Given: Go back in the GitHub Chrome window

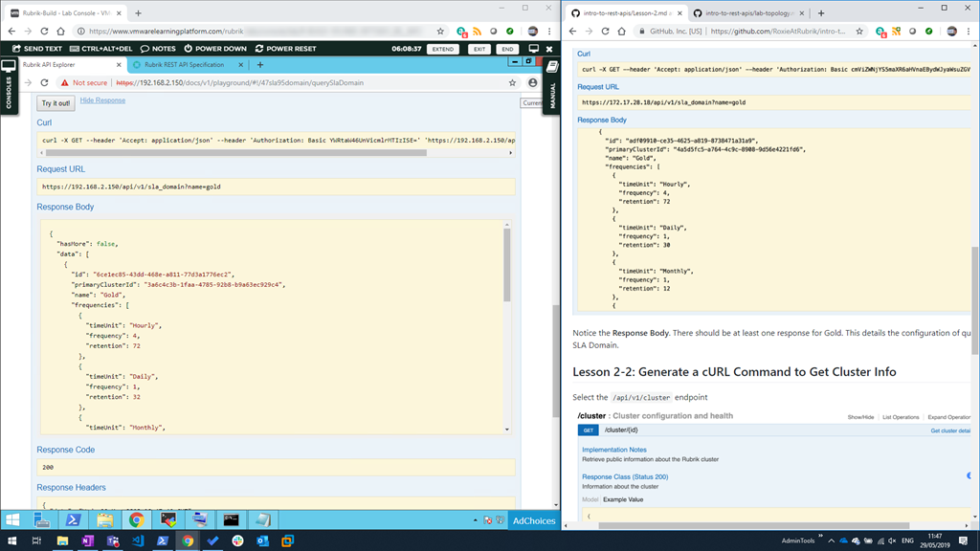Looking at the screenshot, I should click(572, 32).
